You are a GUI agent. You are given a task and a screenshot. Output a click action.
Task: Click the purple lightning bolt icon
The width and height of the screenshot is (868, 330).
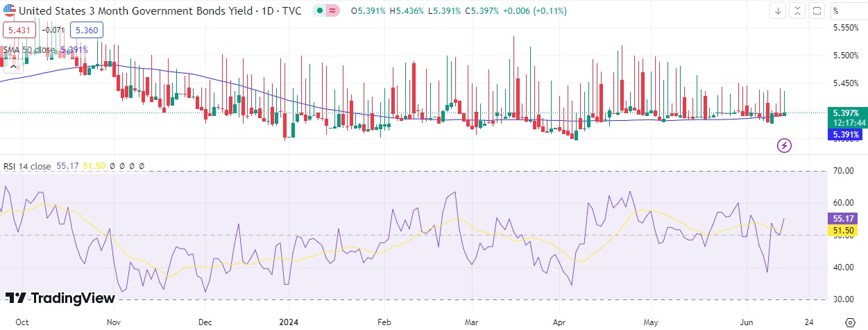(x=784, y=145)
